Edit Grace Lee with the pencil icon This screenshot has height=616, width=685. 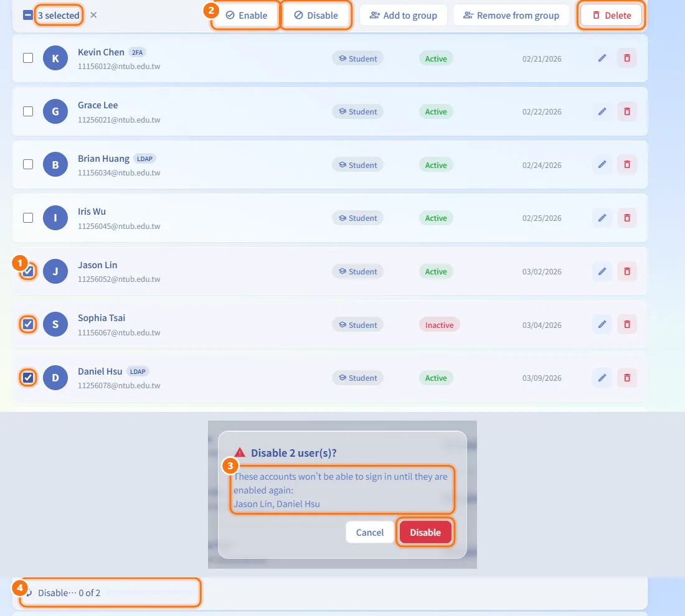coord(602,111)
